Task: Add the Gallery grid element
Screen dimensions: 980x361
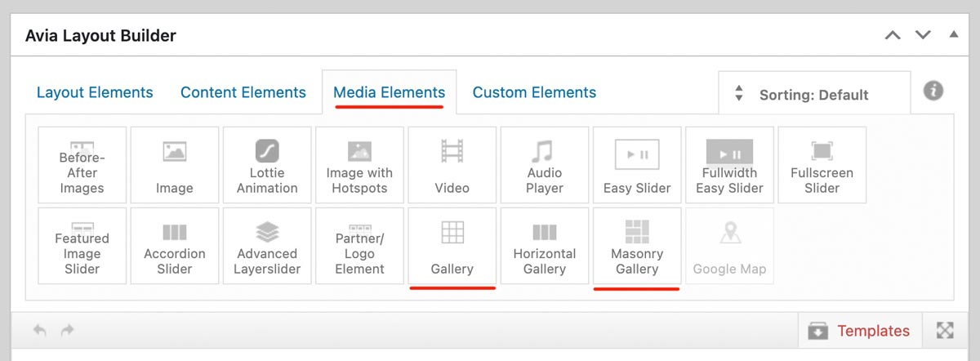Action: pyautogui.click(x=452, y=246)
